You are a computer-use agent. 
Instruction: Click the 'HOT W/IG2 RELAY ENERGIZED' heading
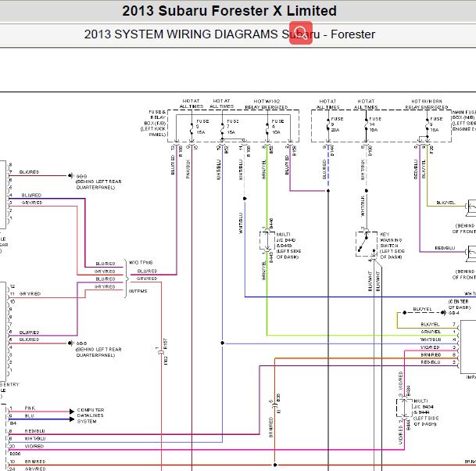coord(267,104)
